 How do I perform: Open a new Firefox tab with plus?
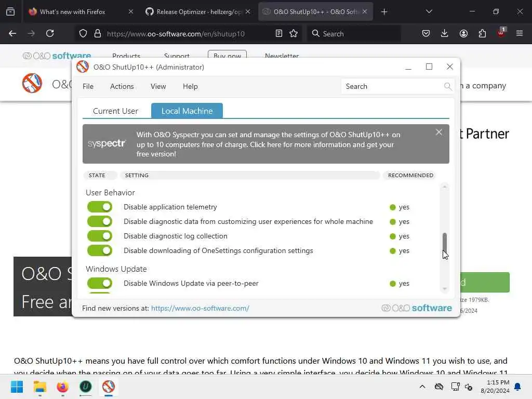click(384, 12)
